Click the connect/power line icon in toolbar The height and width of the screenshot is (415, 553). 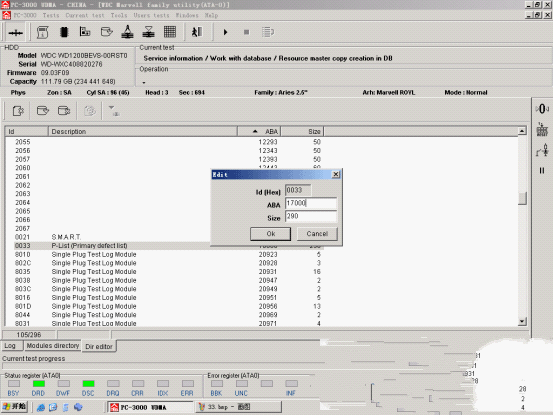pos(16,32)
